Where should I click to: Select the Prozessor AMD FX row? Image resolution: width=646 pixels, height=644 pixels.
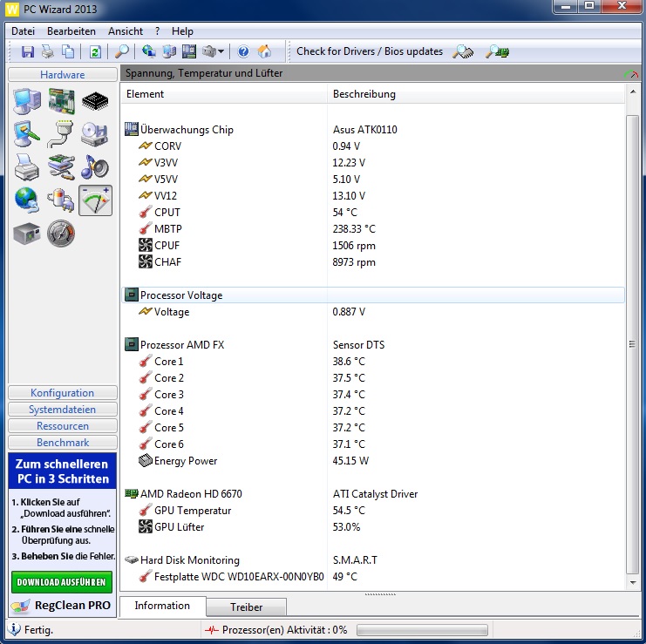[373, 344]
